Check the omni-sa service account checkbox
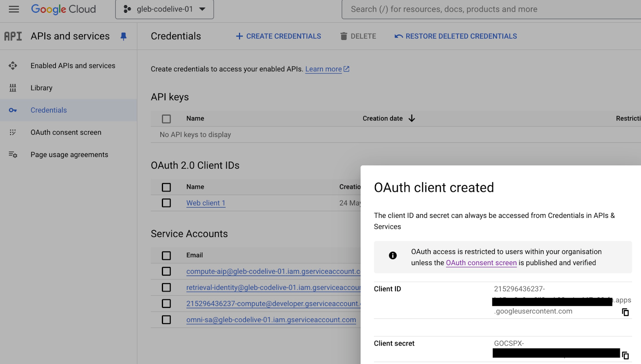Screen dimensions: 641x364 166,320
